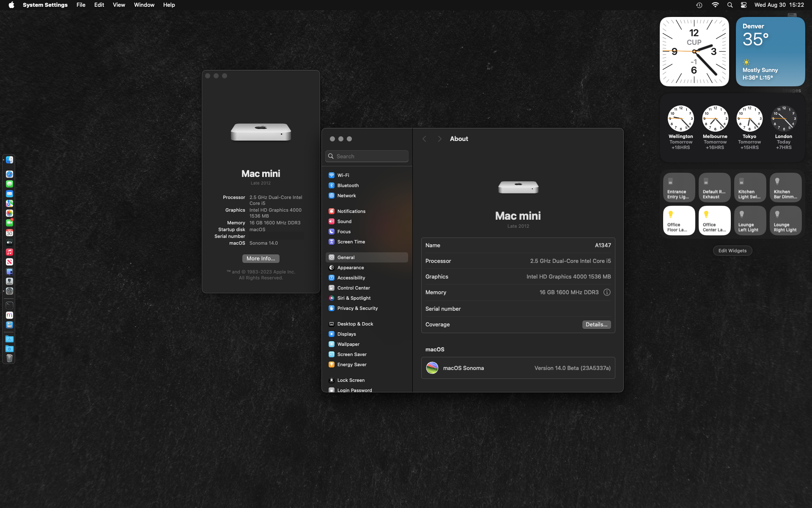Click the More Info... button

click(261, 259)
